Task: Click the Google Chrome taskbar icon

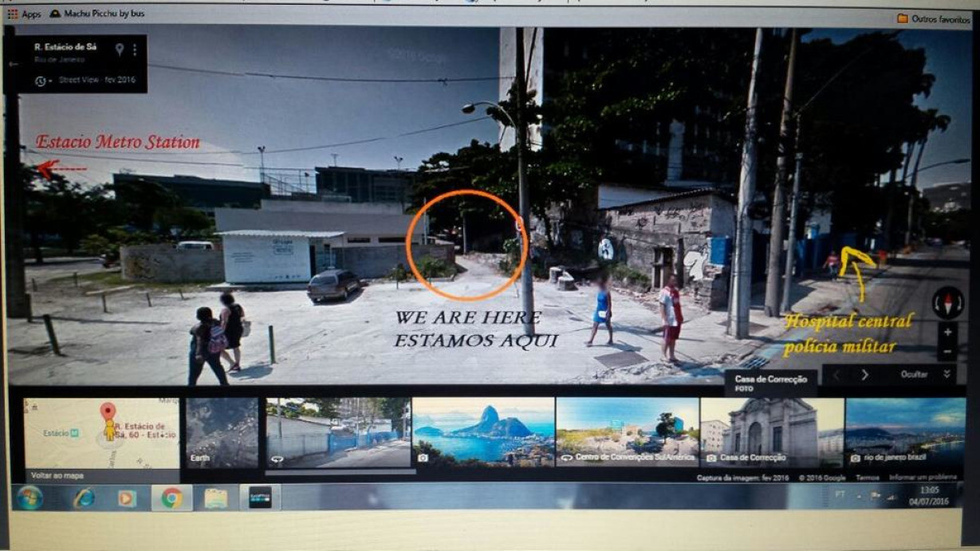Action: coord(171,498)
